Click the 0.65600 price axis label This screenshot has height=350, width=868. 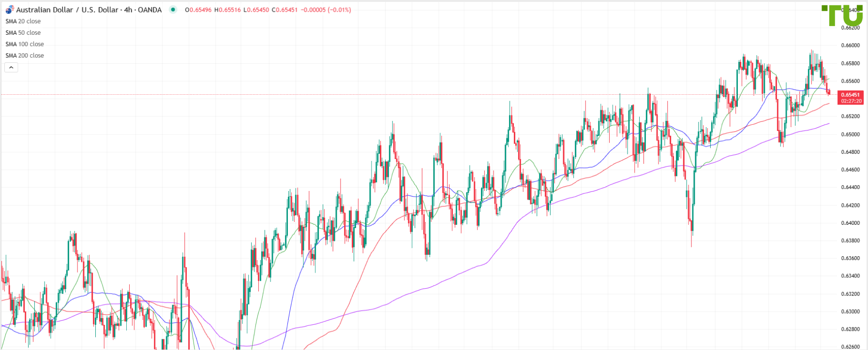click(x=850, y=81)
